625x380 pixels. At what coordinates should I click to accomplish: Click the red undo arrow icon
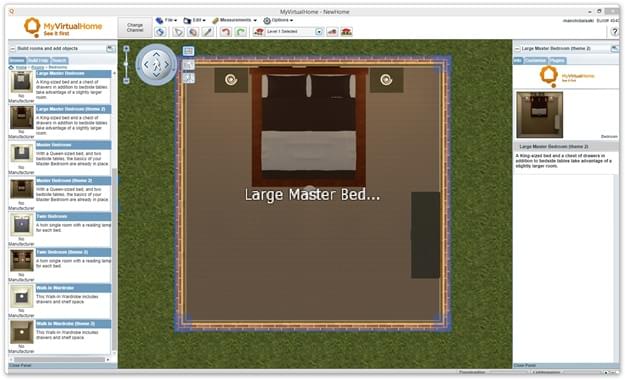pos(226,32)
